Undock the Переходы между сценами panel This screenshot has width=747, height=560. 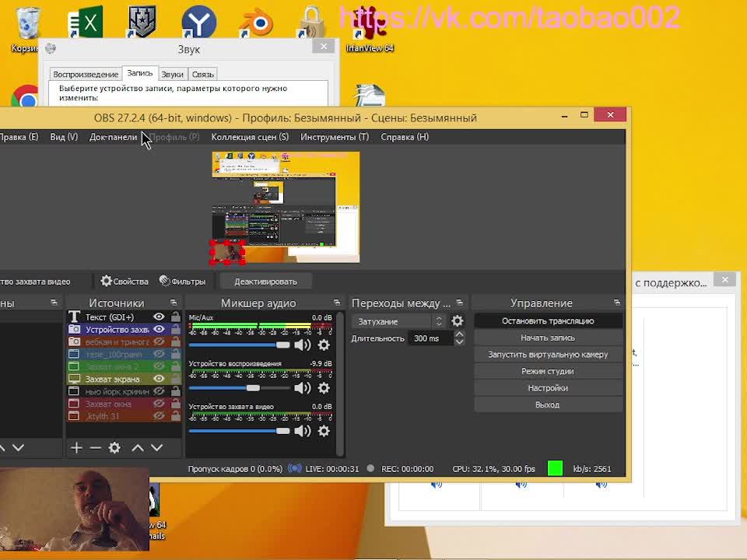459,303
